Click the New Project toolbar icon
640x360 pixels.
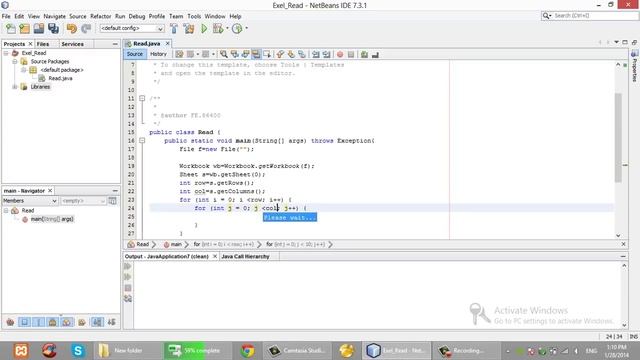click(x=24, y=29)
